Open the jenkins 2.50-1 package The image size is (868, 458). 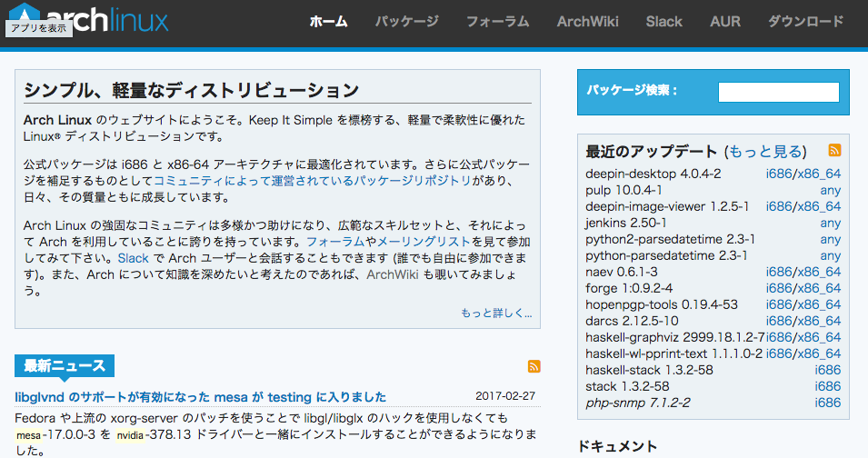pos(626,223)
